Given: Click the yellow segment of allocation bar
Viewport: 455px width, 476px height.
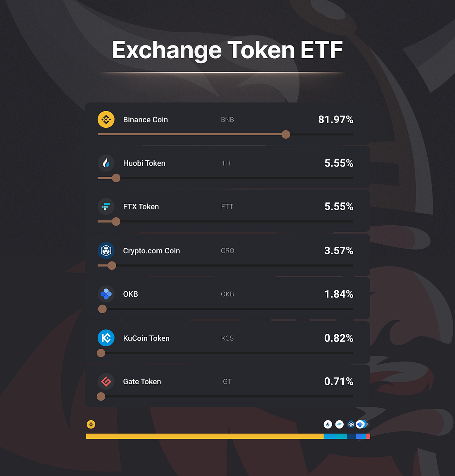Looking at the screenshot, I should pyautogui.click(x=205, y=436).
